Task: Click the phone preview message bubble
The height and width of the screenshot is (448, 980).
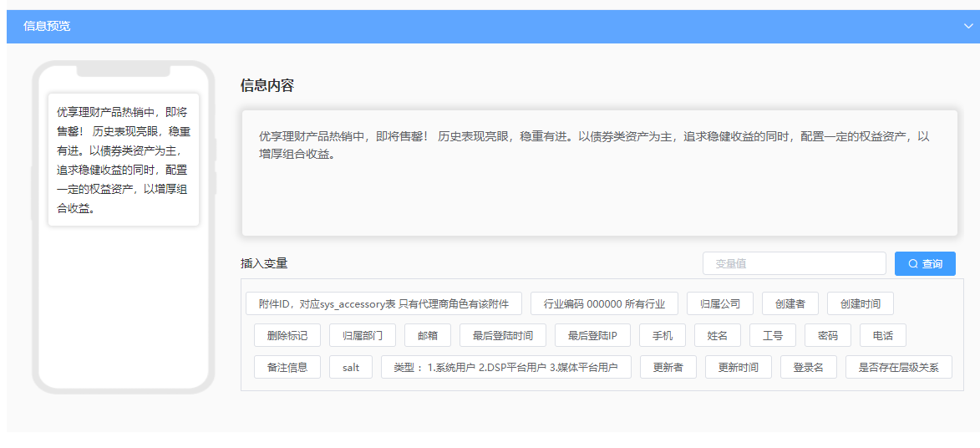Action: [124, 160]
